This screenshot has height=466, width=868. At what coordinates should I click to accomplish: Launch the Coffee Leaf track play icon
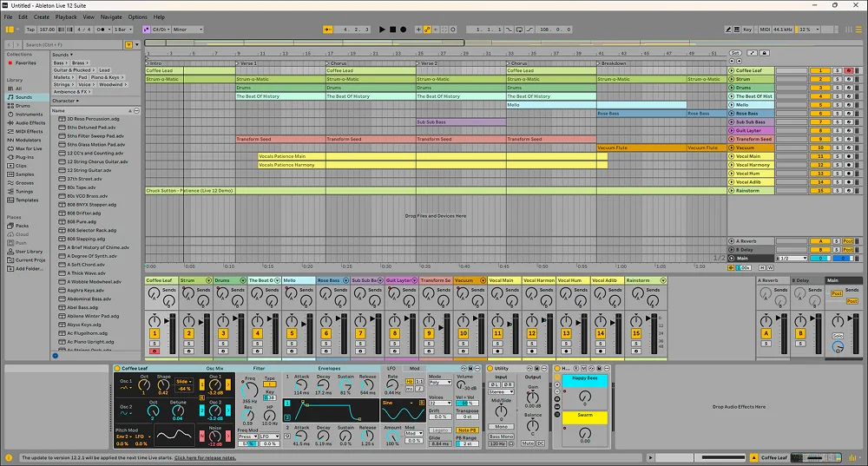(731, 71)
